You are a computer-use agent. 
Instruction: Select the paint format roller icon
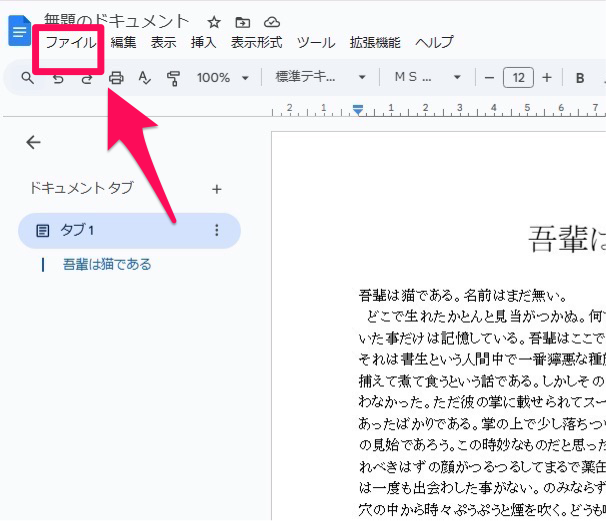click(x=173, y=77)
